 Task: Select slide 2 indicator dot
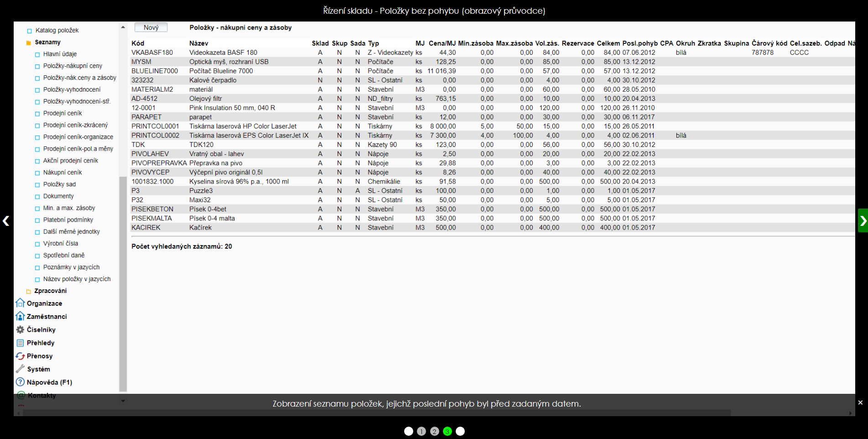tap(435, 431)
